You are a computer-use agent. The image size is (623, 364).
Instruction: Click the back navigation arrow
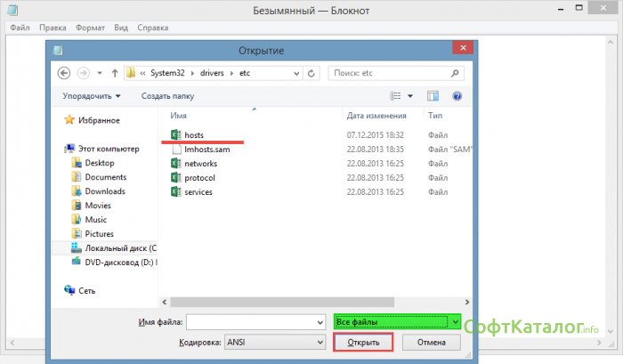point(64,73)
